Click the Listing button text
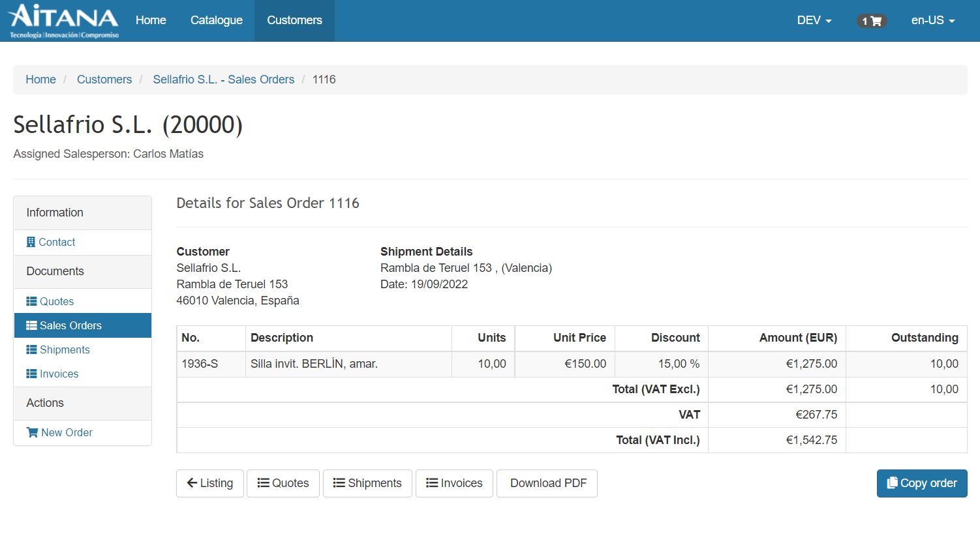The image size is (980, 534). (x=217, y=483)
